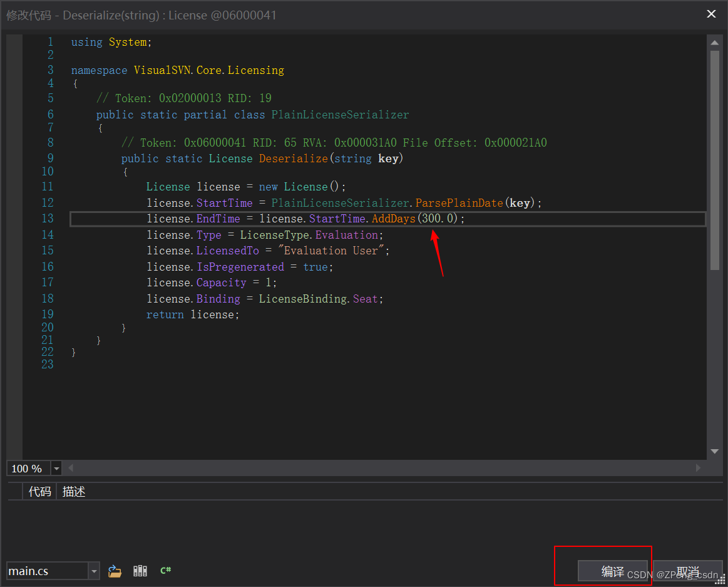Image resolution: width=728 pixels, height=587 pixels.
Task: Click the vertical scrollbar down arrow
Action: tap(714, 451)
